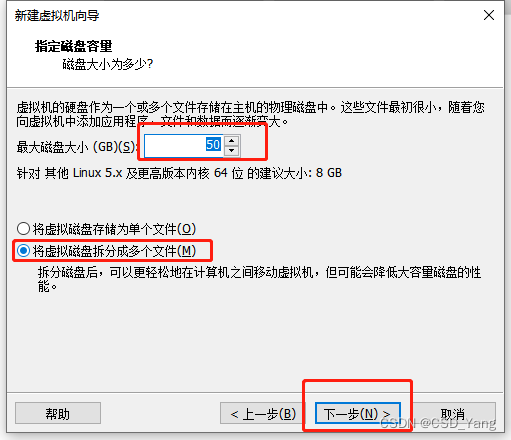Click the 最大磁盘大小 (GB)(S) label
Viewport: 511px width, 440px height.
76,147
